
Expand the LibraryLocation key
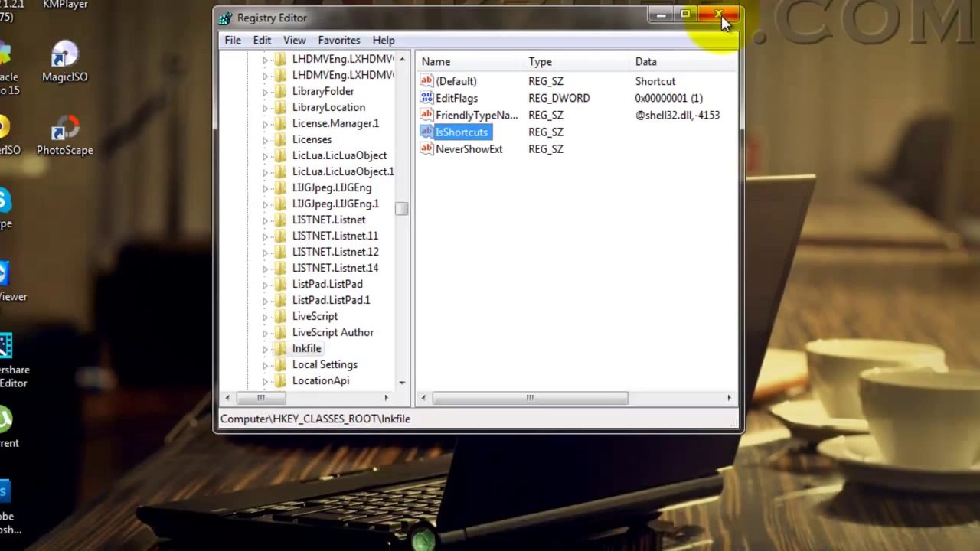click(x=266, y=108)
